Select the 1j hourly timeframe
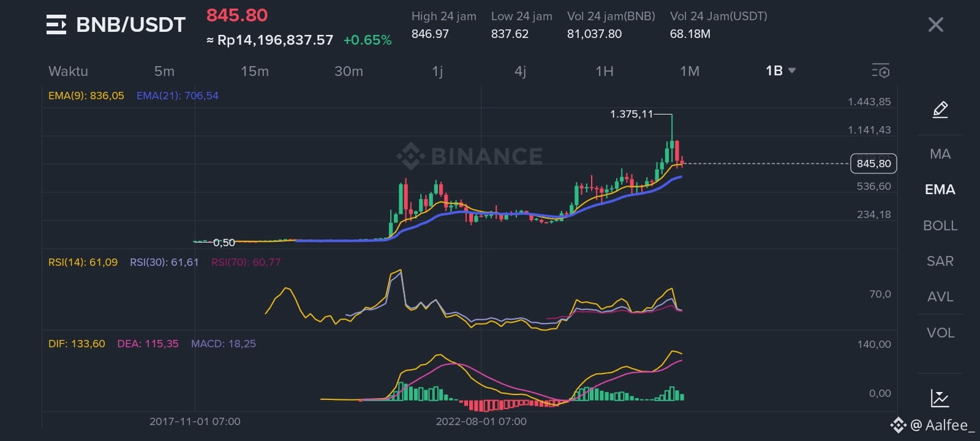This screenshot has height=441, width=980. point(437,71)
